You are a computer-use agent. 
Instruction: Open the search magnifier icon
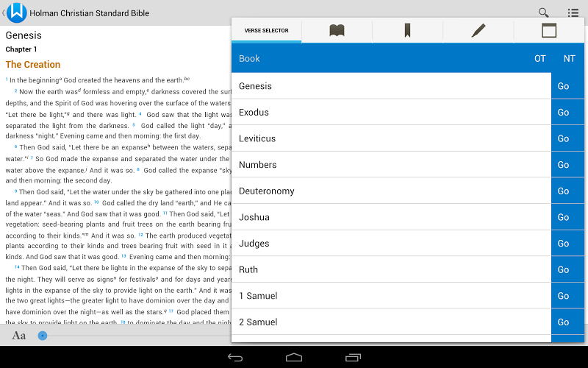coord(543,13)
